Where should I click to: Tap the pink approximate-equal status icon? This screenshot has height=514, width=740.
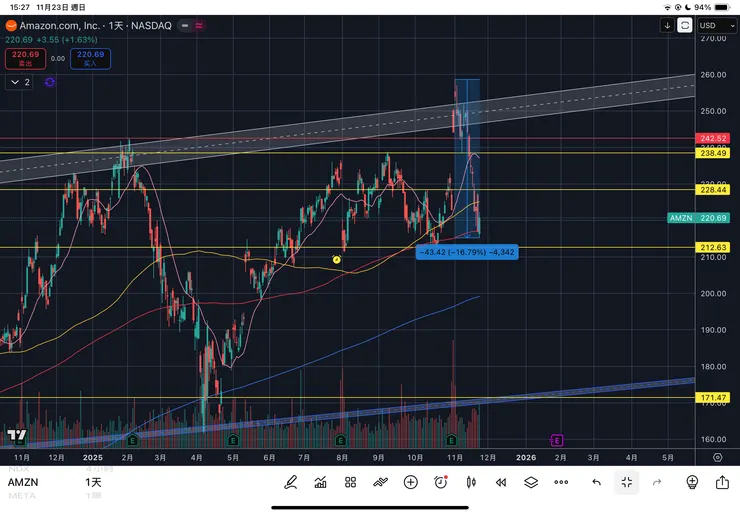click(199, 25)
